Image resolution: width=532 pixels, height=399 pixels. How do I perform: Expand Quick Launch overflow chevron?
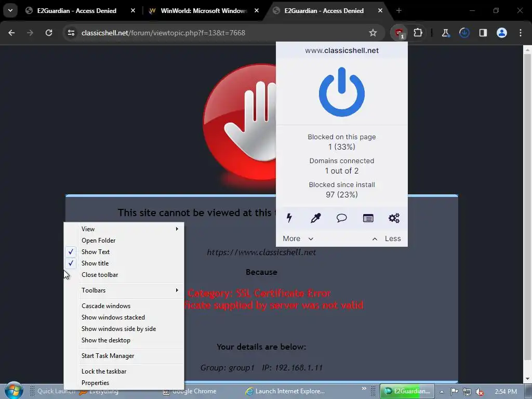pos(364,389)
